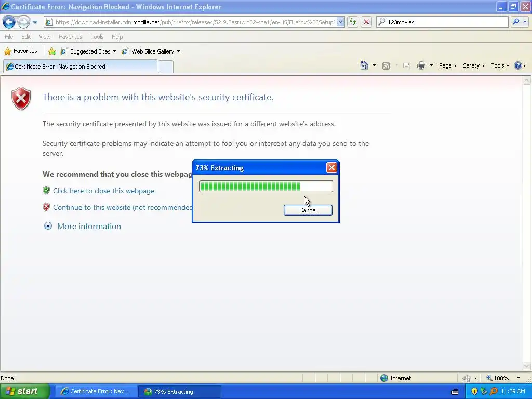Viewport: 532px width, 399px height.
Task: Open the Safety command bar menu
Action: [474, 65]
